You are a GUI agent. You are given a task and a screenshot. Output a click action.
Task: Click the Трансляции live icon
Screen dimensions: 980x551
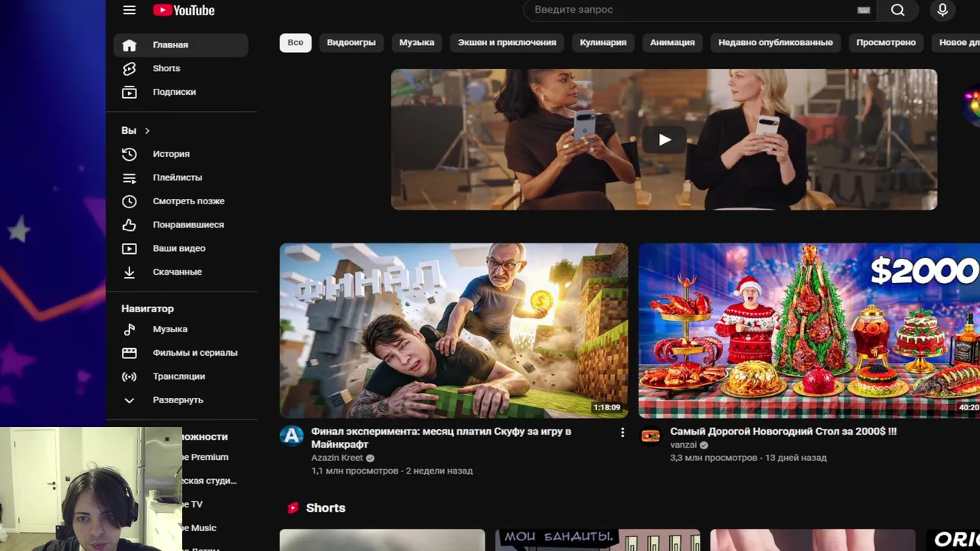[129, 377]
